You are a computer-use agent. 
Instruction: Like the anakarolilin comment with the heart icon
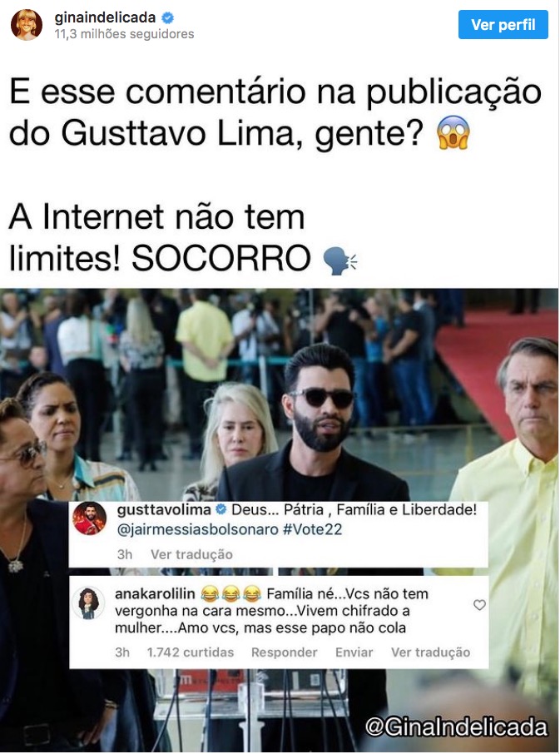pyautogui.click(x=479, y=604)
